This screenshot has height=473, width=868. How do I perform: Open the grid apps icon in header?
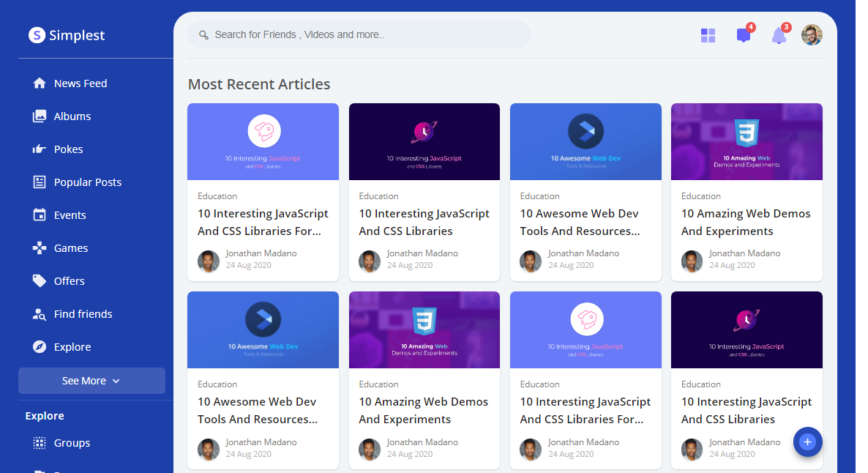click(708, 35)
